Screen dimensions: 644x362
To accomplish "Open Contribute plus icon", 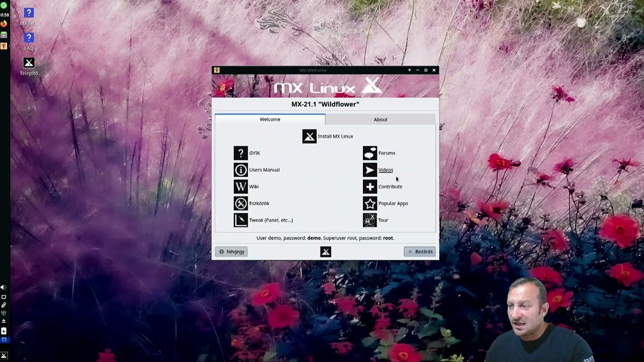I will coord(370,187).
